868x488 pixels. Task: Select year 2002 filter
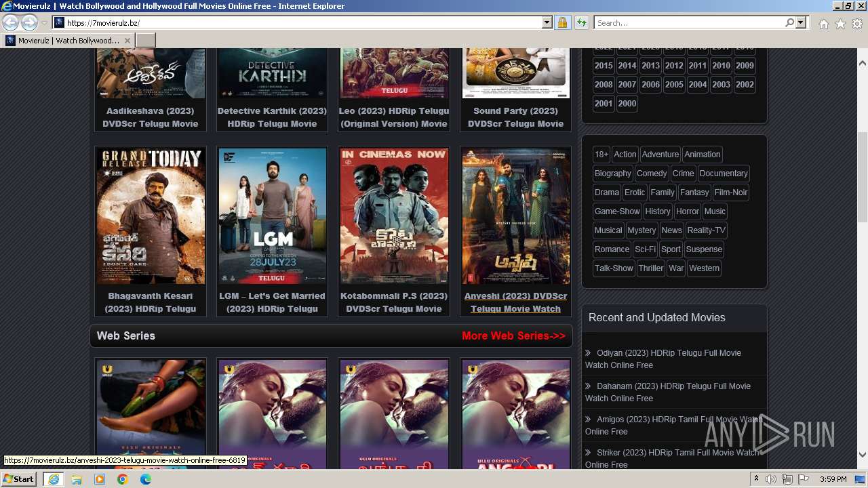tap(745, 85)
